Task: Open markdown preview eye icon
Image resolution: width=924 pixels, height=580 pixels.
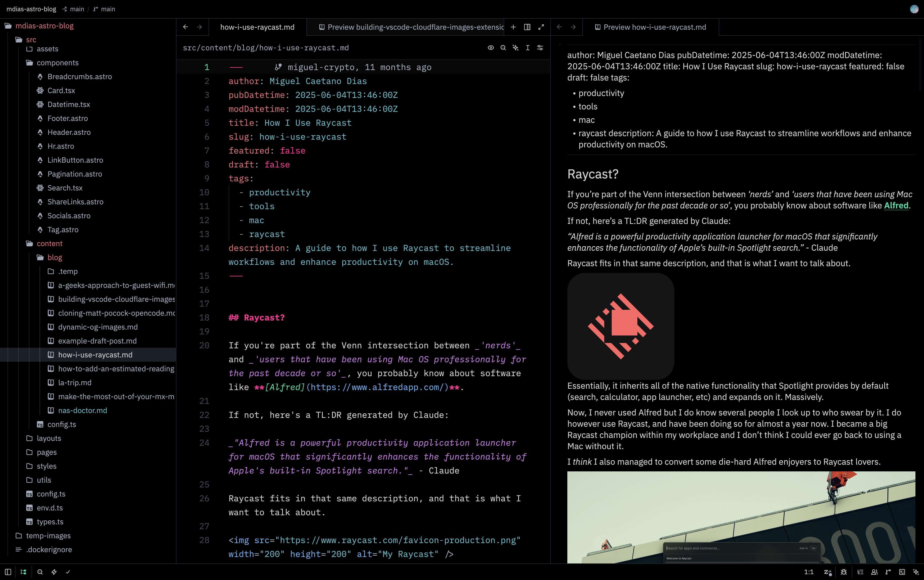Action: coord(491,48)
